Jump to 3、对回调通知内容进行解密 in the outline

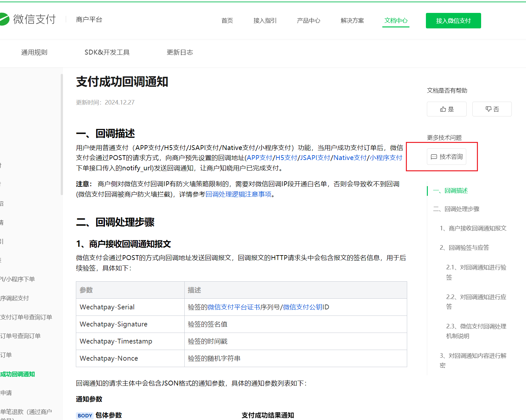point(473,360)
